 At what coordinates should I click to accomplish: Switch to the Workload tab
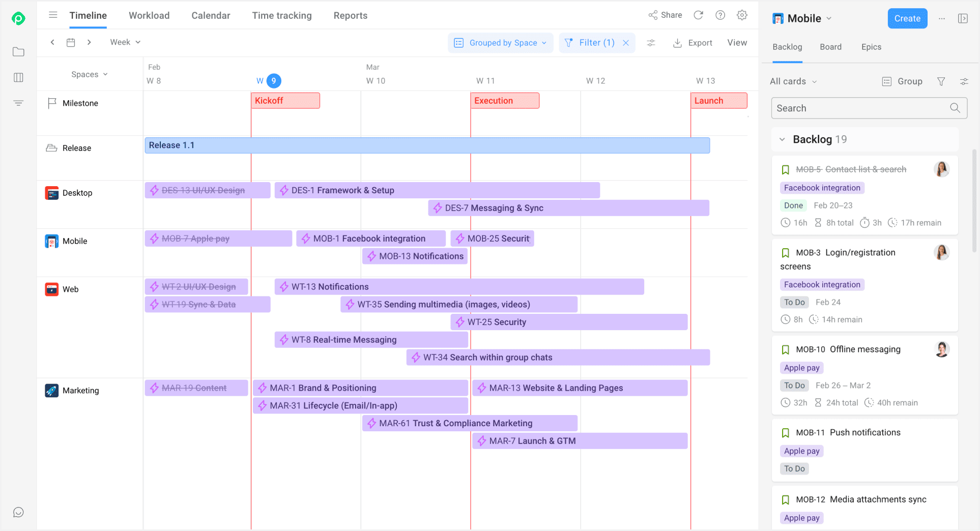(x=149, y=15)
